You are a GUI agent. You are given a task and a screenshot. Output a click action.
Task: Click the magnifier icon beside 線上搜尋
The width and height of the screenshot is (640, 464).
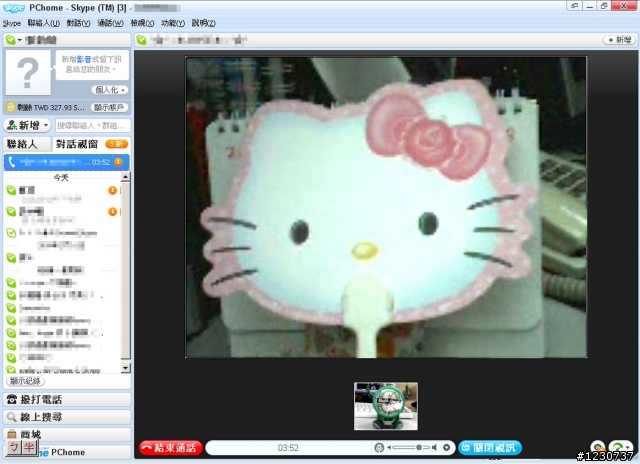[12, 417]
